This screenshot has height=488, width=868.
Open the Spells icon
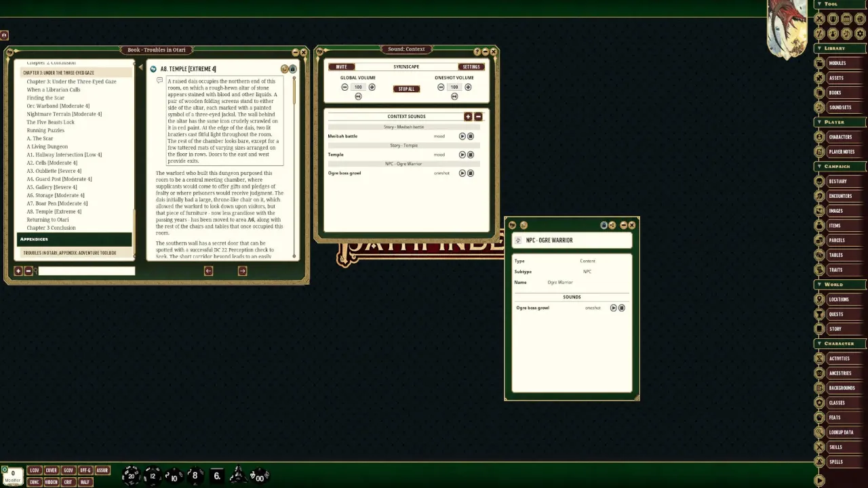pos(820,462)
